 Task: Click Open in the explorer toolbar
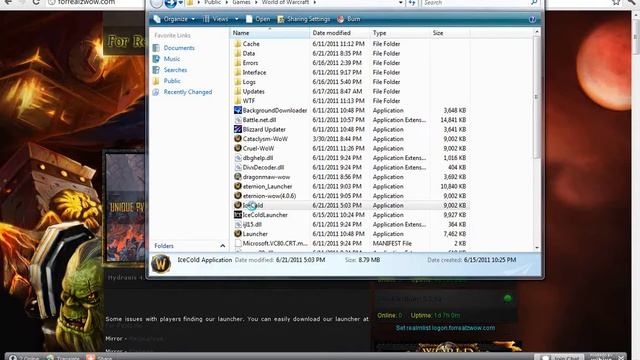coord(258,19)
